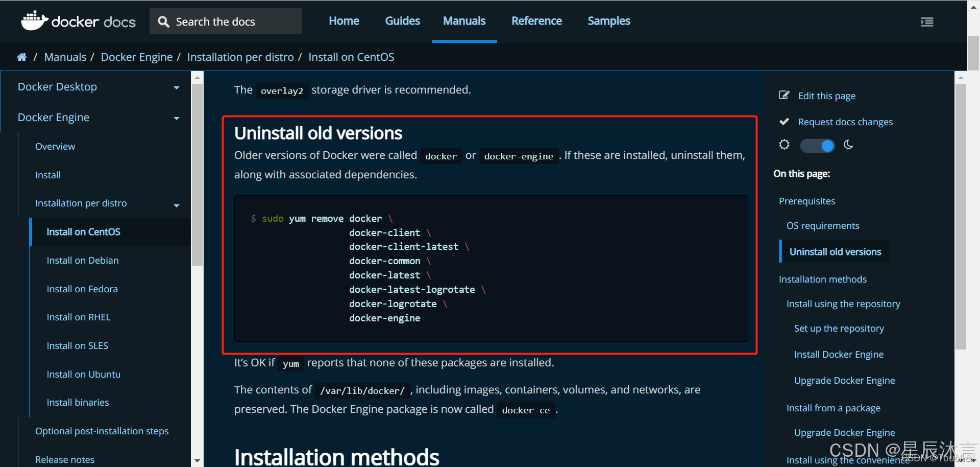Jump to Installation methods in TOC
The width and height of the screenshot is (980, 467).
[x=823, y=279]
